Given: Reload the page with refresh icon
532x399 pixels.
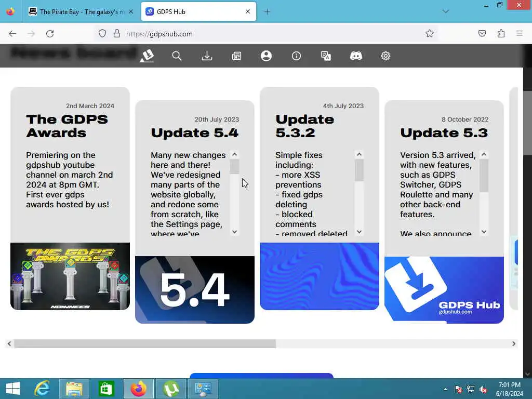Looking at the screenshot, I should coord(50,34).
